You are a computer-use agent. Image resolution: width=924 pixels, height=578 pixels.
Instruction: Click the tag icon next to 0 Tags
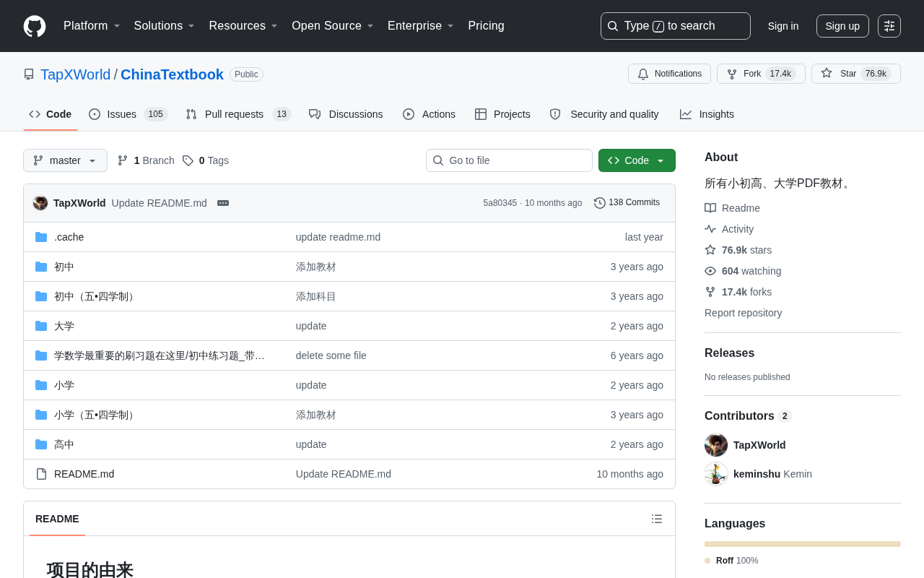coord(188,160)
